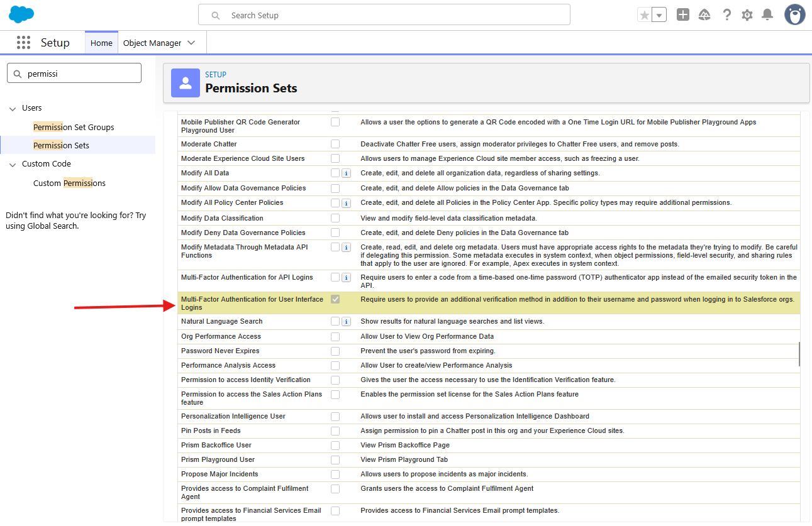Click the favorites star icon
The image size is (812, 526).
tap(644, 15)
